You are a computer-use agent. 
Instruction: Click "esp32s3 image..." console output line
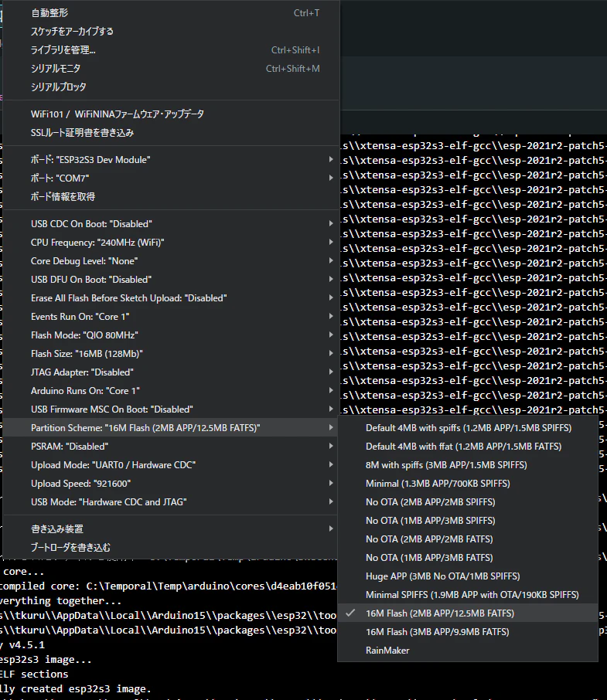(46, 659)
